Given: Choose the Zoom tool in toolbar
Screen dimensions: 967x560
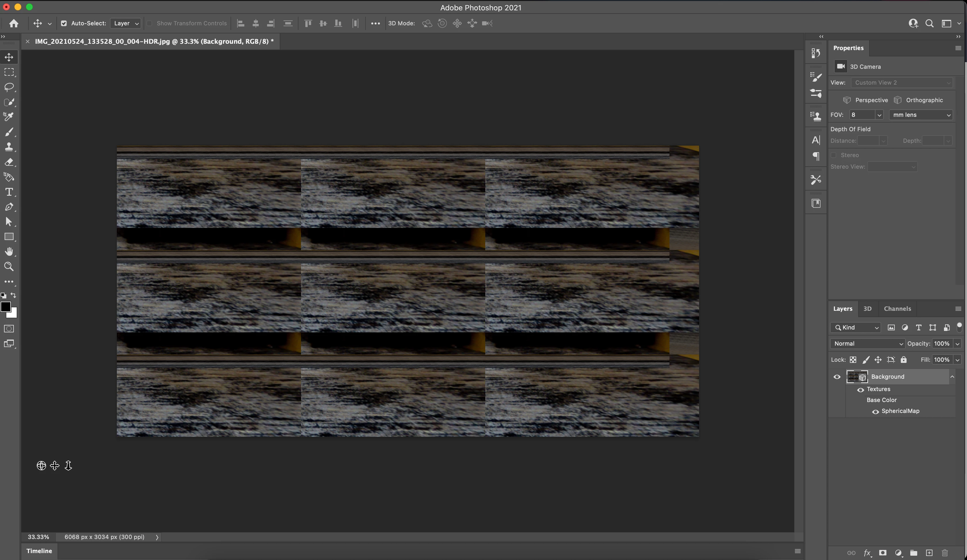Looking at the screenshot, I should (9, 266).
